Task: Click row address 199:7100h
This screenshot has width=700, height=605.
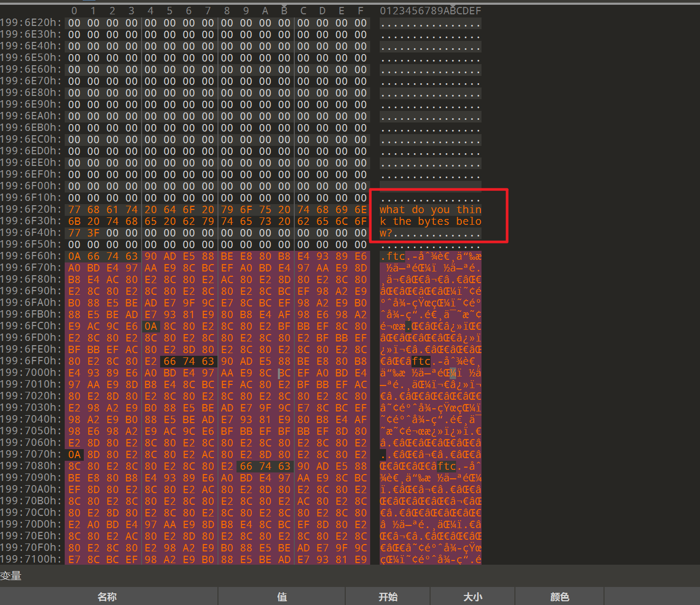Action: 31,559
